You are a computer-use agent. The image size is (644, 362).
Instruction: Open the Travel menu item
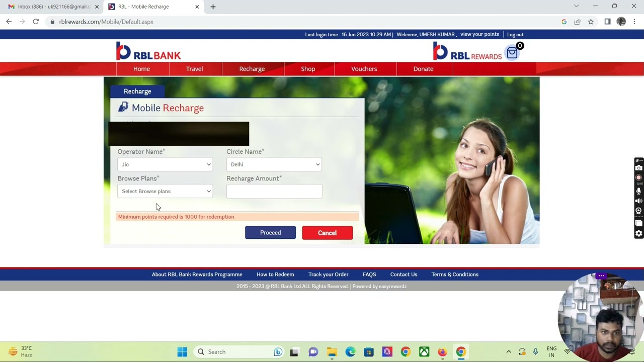click(195, 69)
